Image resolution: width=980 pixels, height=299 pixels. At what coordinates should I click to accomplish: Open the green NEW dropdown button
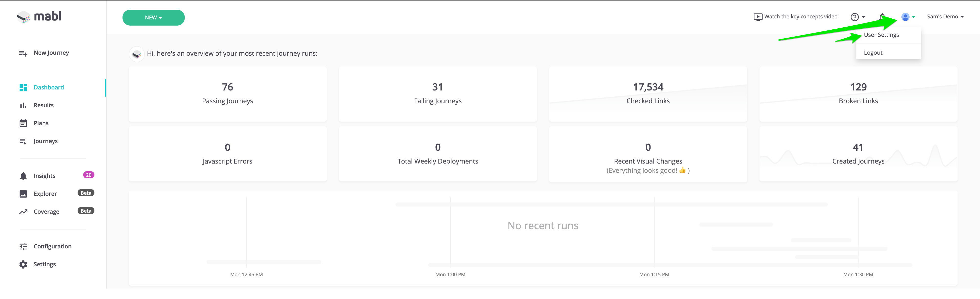coord(153,18)
